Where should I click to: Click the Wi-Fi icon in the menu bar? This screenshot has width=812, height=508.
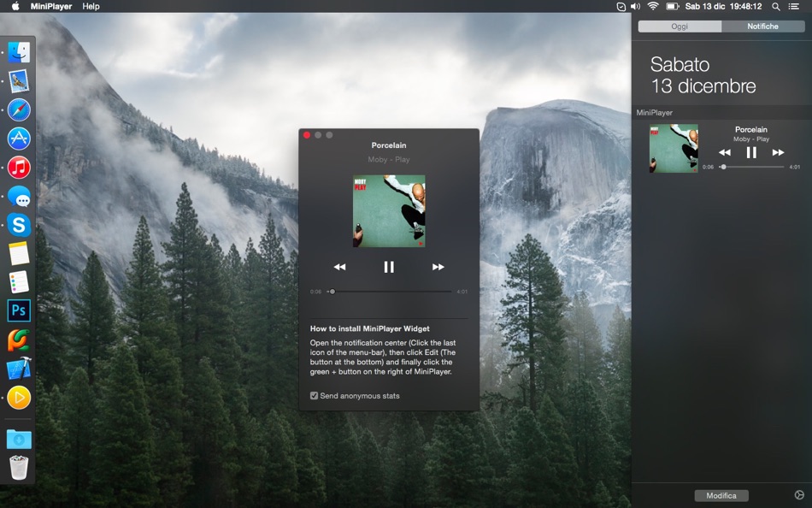652,6
